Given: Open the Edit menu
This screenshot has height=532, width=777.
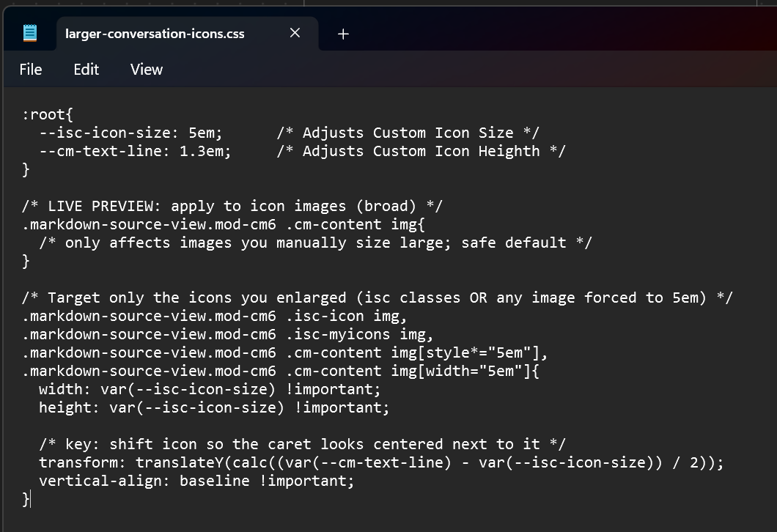Looking at the screenshot, I should pos(86,69).
